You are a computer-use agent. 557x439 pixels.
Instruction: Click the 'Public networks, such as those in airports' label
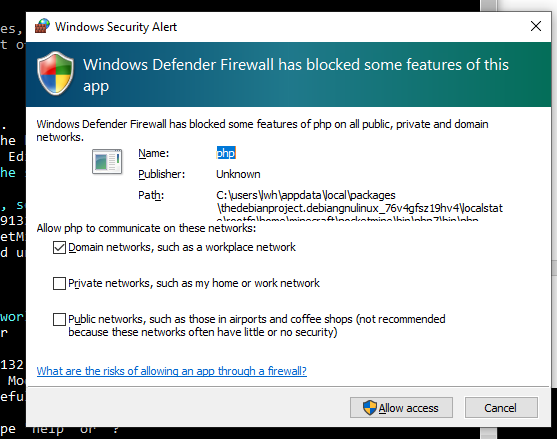pos(256,325)
